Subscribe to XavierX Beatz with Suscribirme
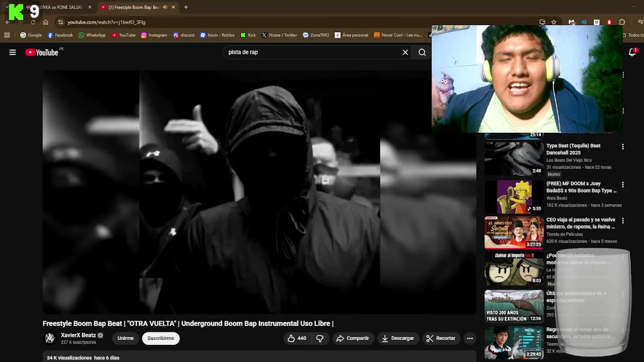 pos(161,338)
